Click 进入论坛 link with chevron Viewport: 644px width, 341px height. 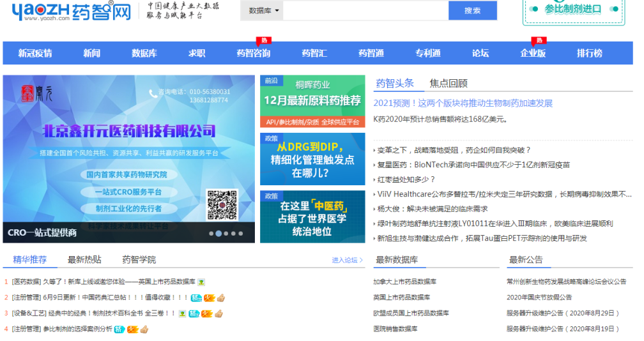coord(348,260)
